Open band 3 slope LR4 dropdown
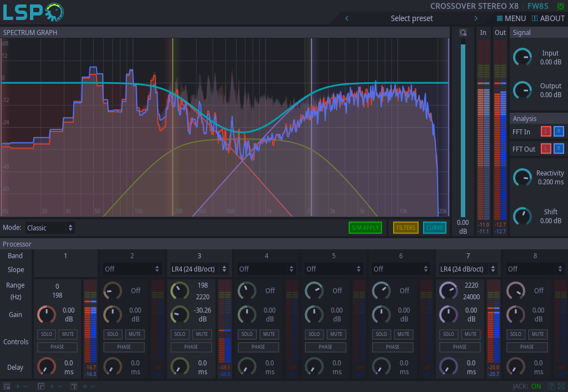Screen dimensions: 568x392 199,269
